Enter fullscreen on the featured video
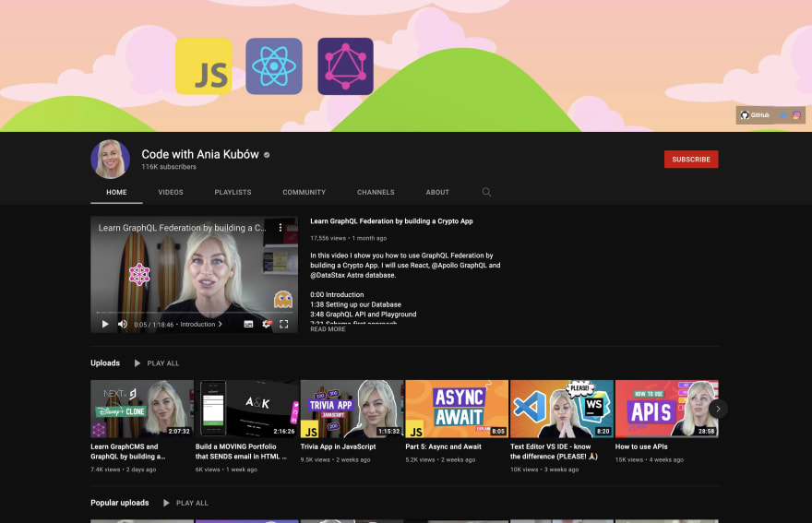 click(x=284, y=324)
